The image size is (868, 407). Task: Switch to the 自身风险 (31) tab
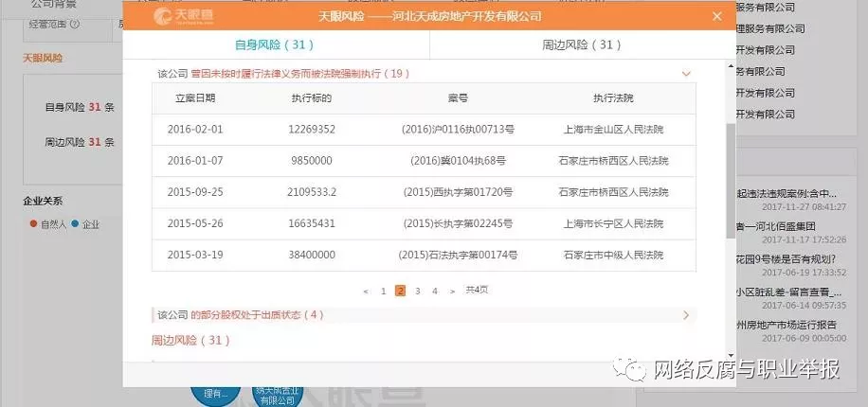point(275,44)
